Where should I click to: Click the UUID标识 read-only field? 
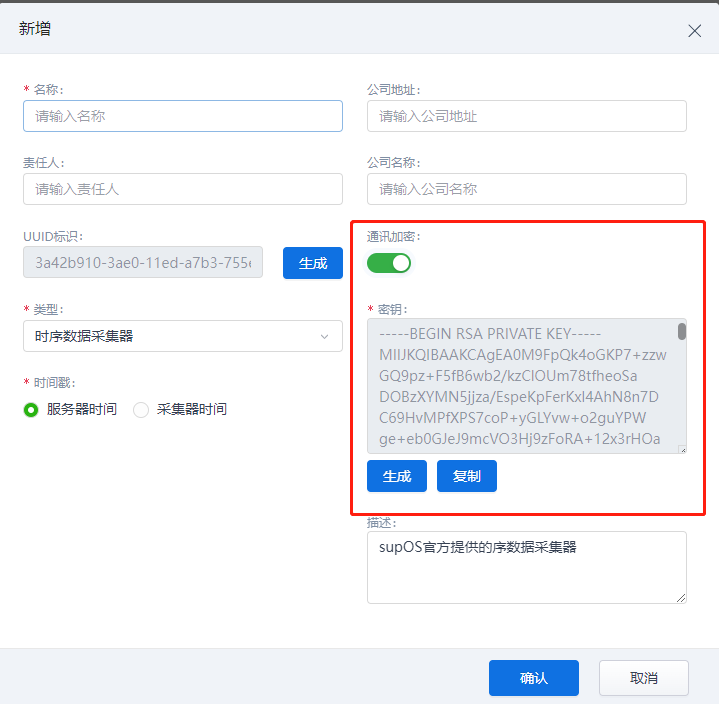pos(143,263)
